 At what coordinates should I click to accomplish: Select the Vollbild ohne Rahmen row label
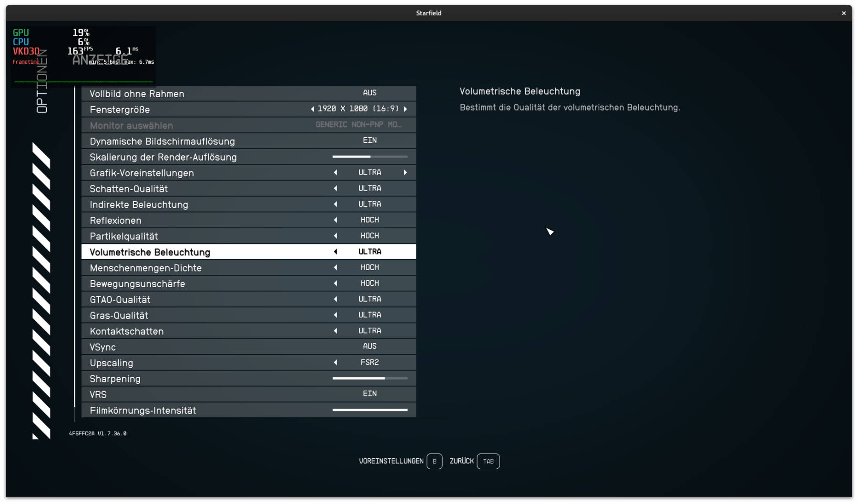[x=137, y=94]
